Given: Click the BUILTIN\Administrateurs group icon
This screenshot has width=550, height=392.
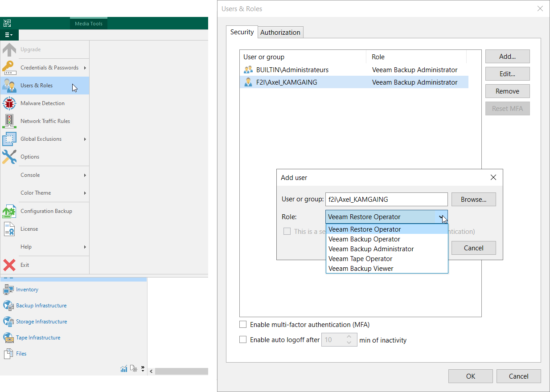Looking at the screenshot, I should [x=248, y=70].
